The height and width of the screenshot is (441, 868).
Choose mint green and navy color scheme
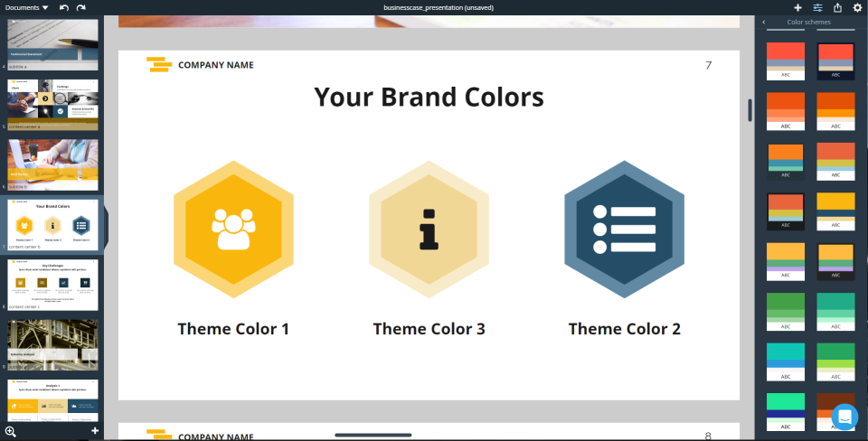786,412
